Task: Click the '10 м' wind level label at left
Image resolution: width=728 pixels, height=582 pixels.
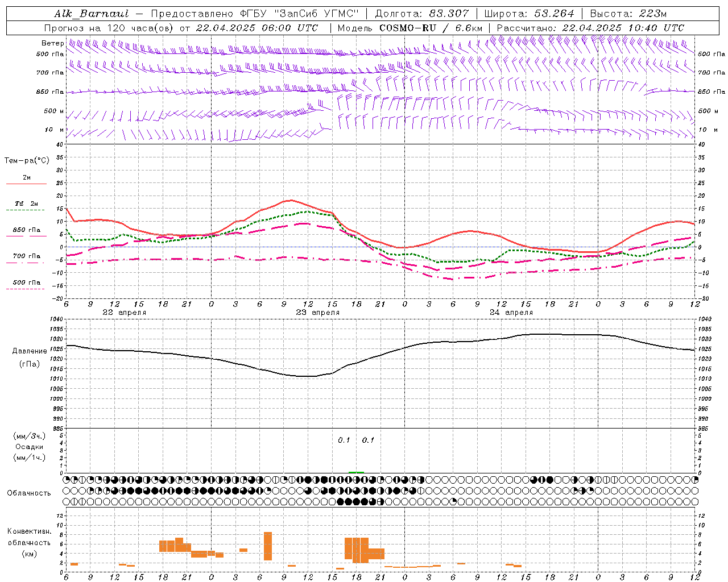Action: click(54, 130)
